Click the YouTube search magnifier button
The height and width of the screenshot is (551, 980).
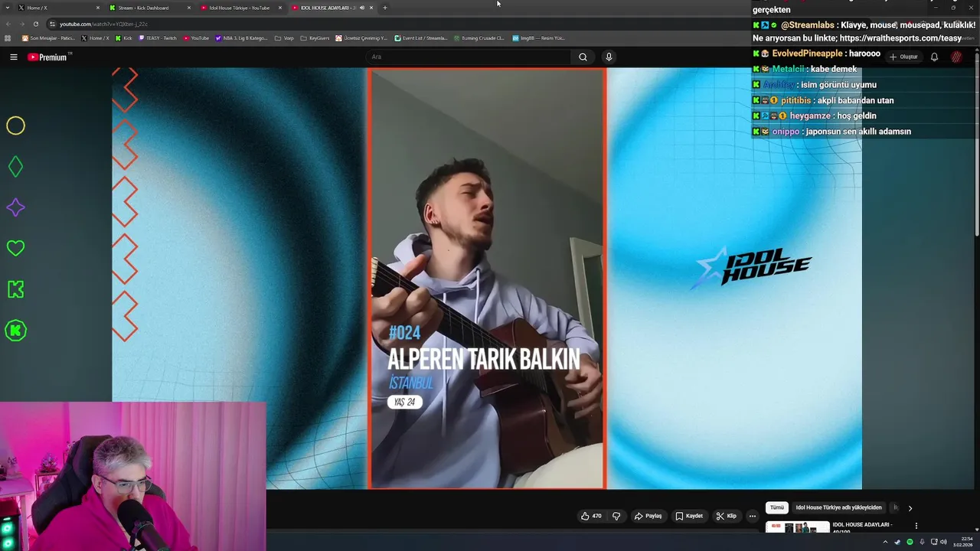pos(583,57)
